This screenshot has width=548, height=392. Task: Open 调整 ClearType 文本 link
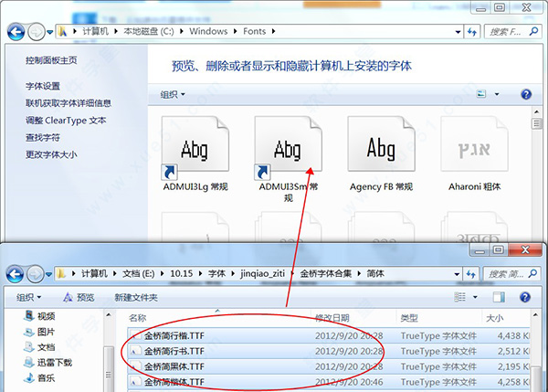66,121
